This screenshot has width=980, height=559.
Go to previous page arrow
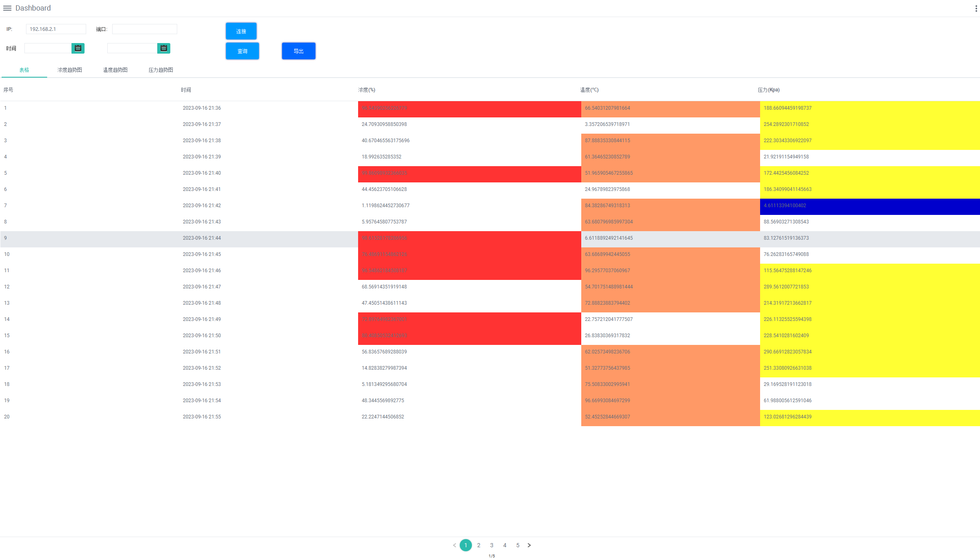[x=454, y=545]
